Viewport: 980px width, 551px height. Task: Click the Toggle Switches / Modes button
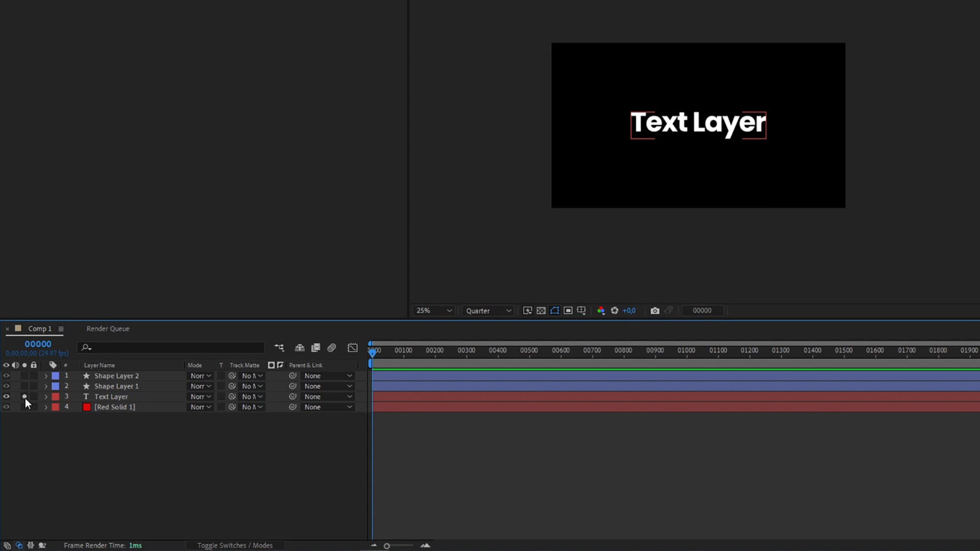click(235, 545)
